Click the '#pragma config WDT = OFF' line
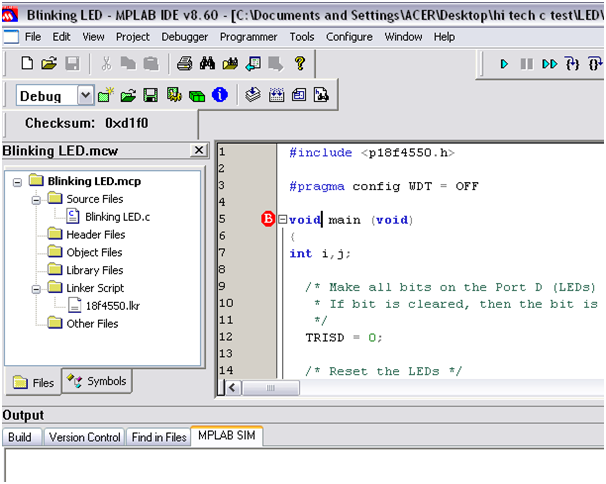 pyautogui.click(x=384, y=186)
